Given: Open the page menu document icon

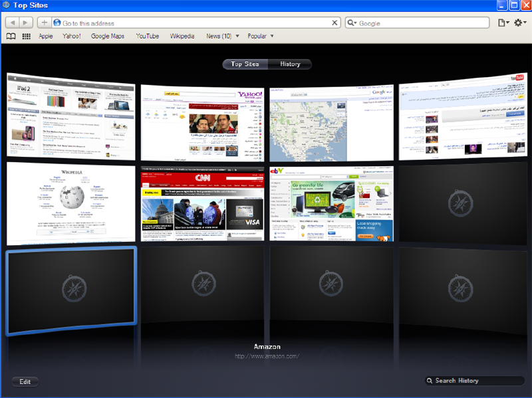Looking at the screenshot, I should (503, 23).
